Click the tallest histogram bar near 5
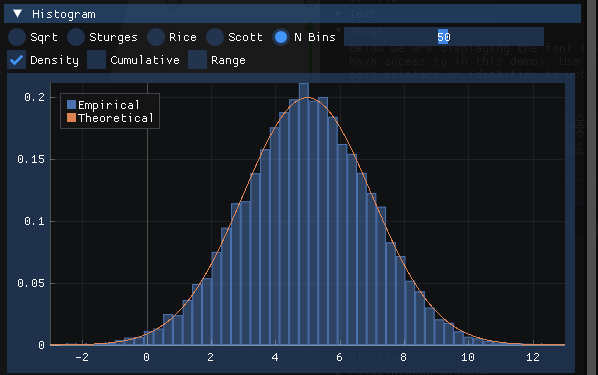598x375 pixels. coord(304,214)
